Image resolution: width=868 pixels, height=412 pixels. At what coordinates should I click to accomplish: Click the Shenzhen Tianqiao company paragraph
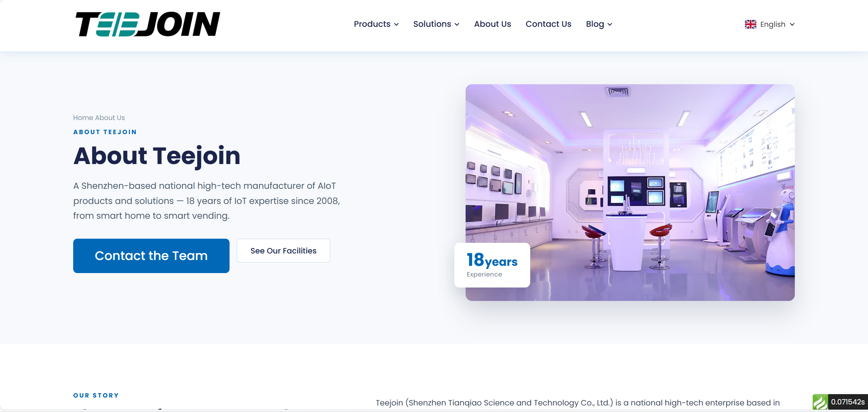coord(578,403)
